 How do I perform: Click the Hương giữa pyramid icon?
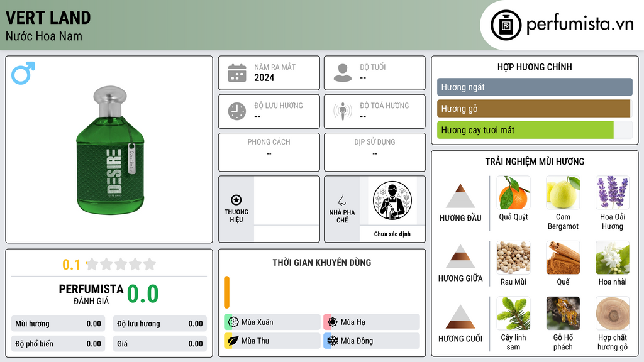pyautogui.click(x=460, y=256)
